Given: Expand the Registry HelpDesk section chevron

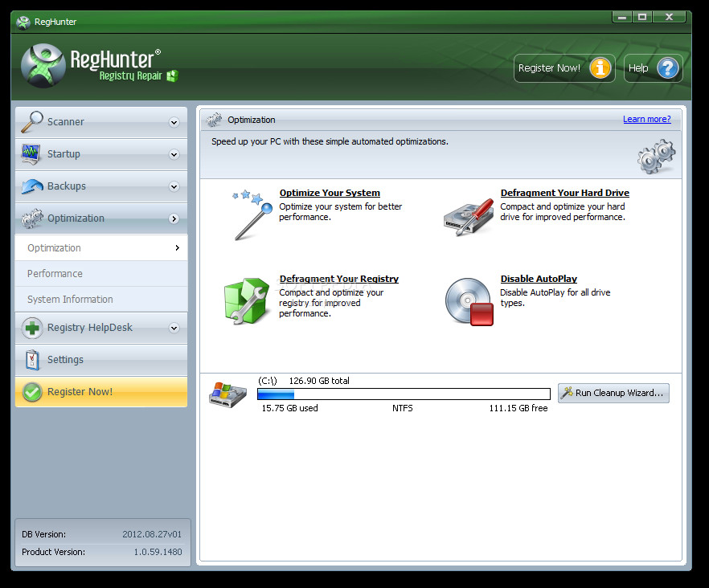Looking at the screenshot, I should pos(174,328).
